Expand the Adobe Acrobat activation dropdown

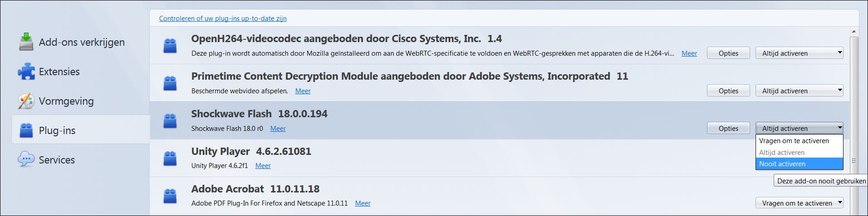click(799, 203)
